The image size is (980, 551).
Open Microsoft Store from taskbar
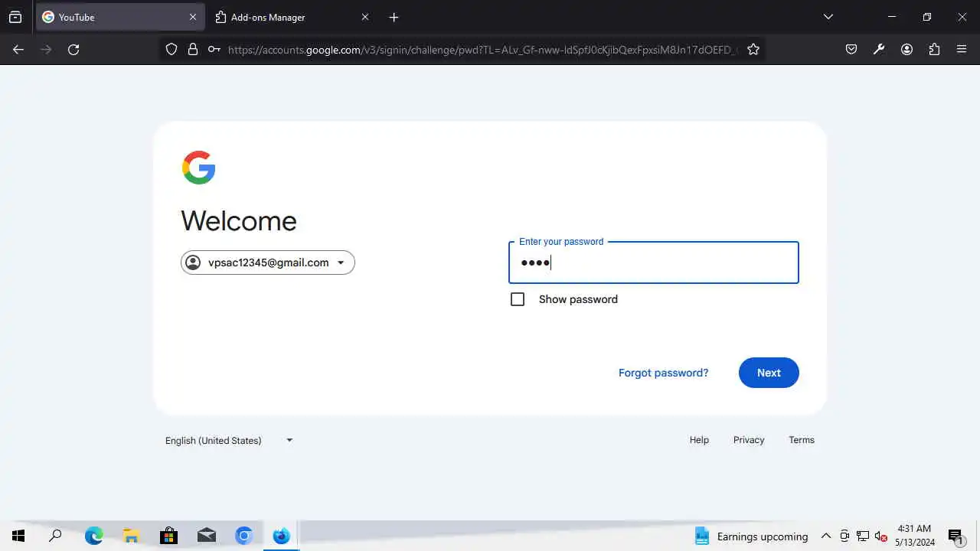click(x=168, y=536)
